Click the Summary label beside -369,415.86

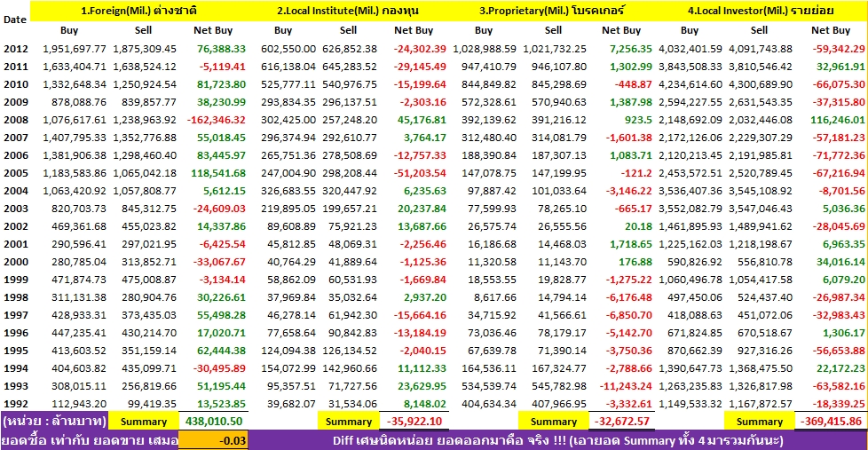click(x=760, y=422)
